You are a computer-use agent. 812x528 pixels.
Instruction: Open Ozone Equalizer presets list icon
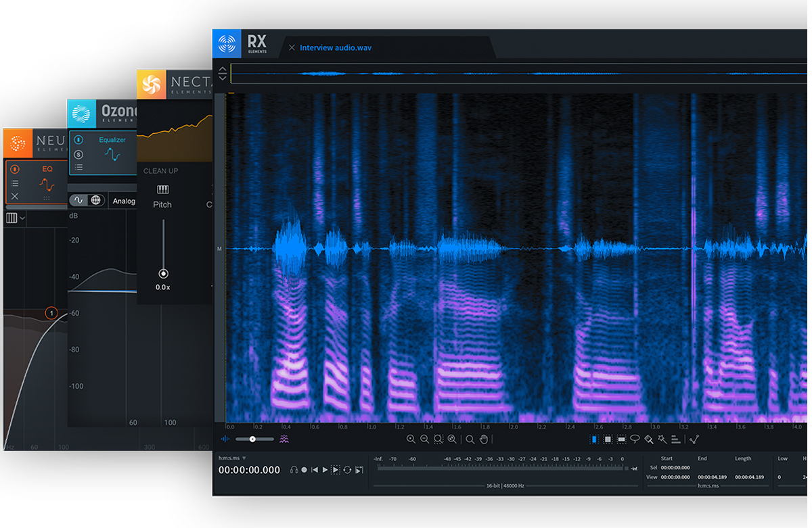pos(79,167)
